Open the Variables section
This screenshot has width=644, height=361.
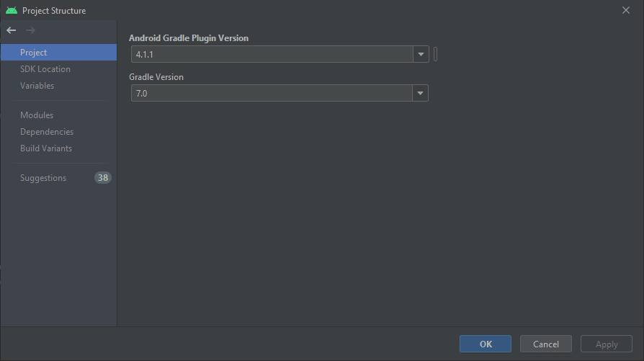pos(59,86)
